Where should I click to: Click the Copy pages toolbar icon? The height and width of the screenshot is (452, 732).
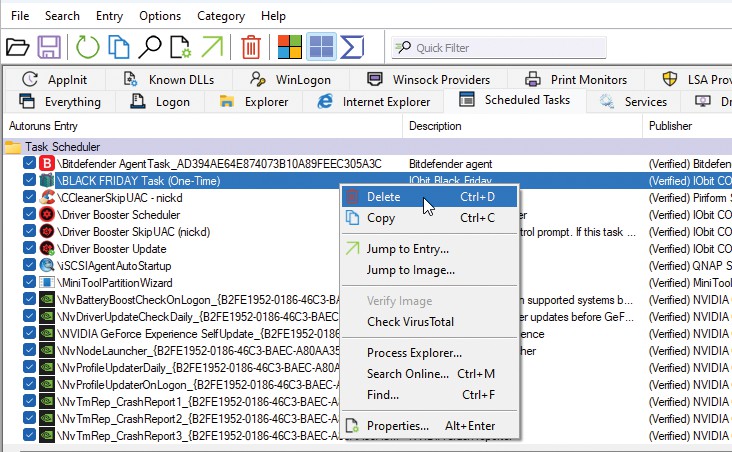coord(119,47)
